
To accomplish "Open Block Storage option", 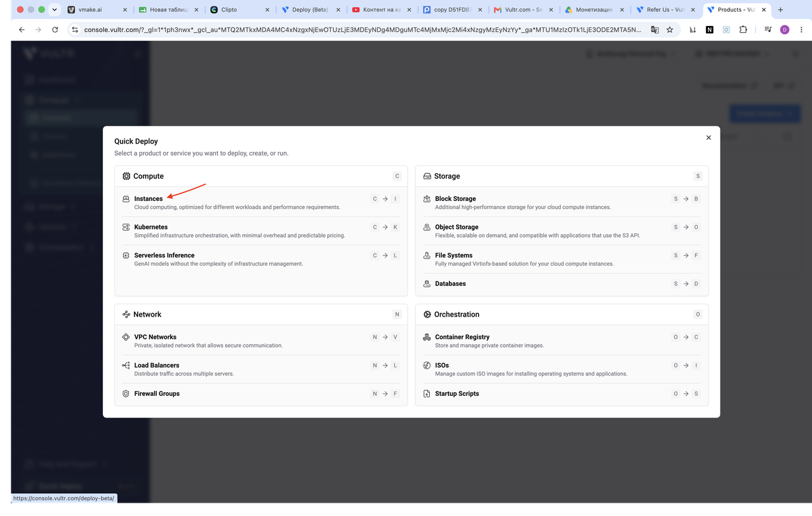I will (x=562, y=203).
